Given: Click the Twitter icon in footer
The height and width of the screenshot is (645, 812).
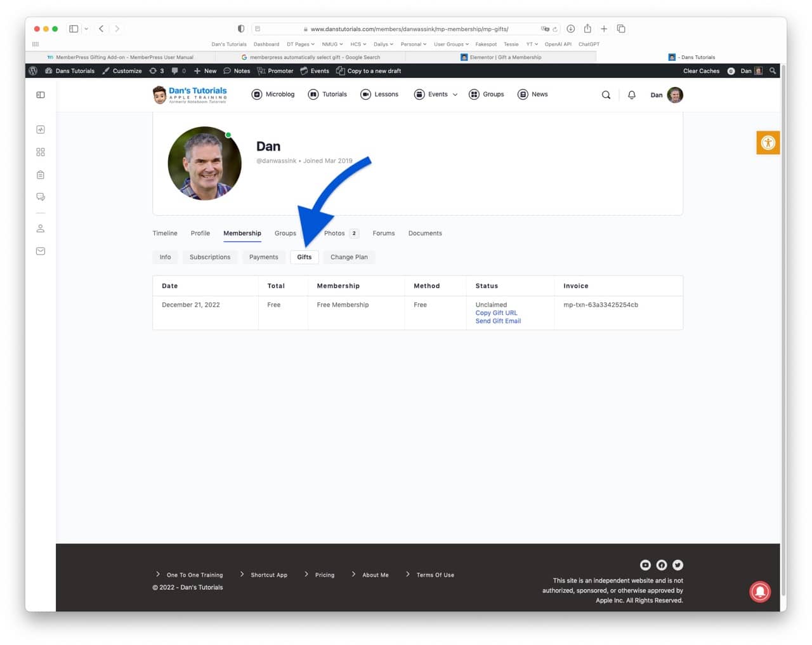Looking at the screenshot, I should pyautogui.click(x=678, y=565).
